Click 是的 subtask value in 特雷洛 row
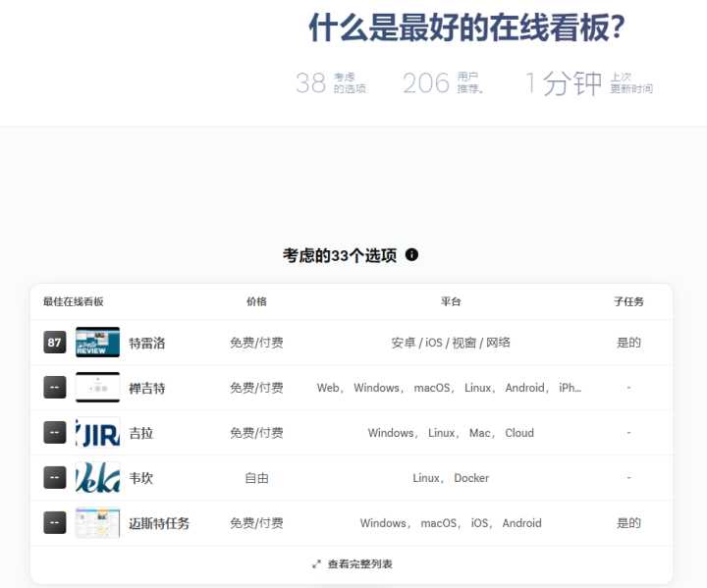 [628, 343]
